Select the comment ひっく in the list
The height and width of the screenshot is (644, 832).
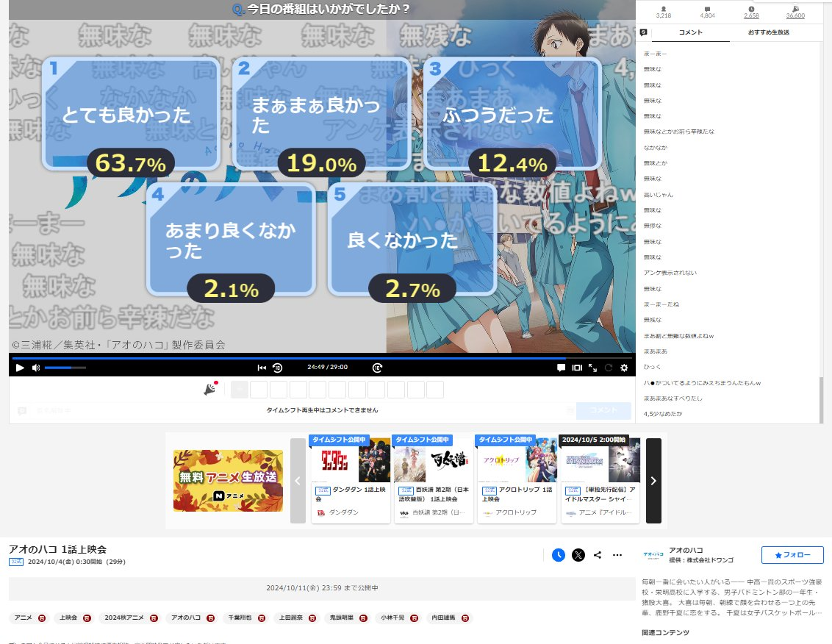[x=652, y=367]
